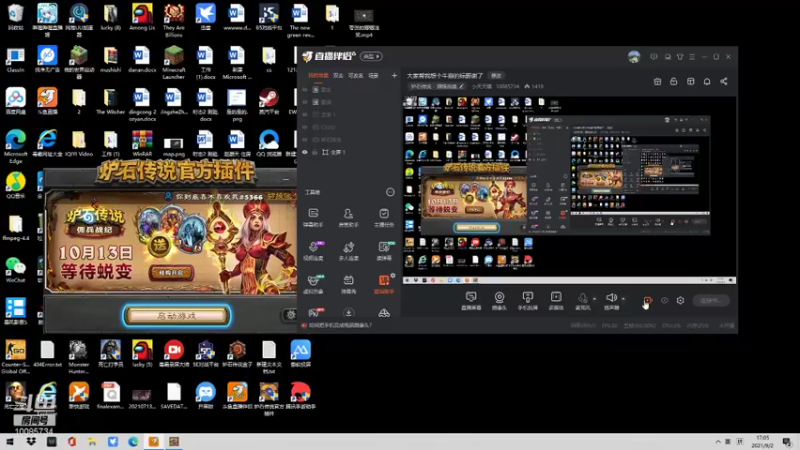This screenshot has width=800, height=450.
Task: Open Among Us desktop shortcut
Action: [x=142, y=18]
